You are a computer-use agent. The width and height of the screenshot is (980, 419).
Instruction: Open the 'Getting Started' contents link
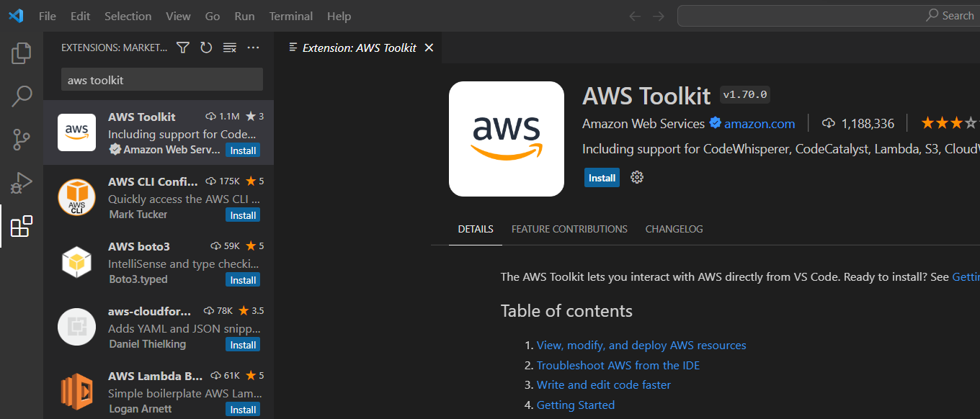tap(576, 405)
